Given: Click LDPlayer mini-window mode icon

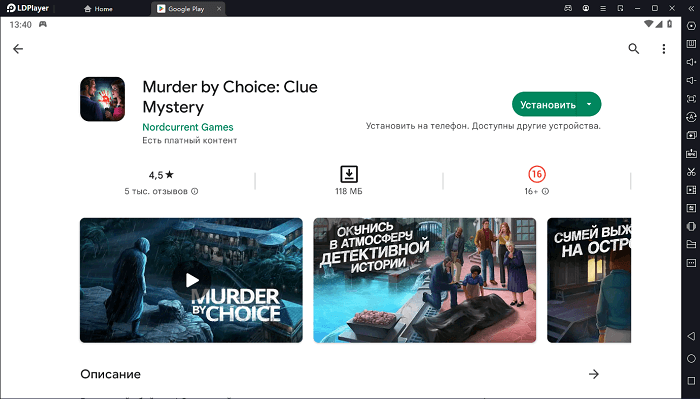Looking at the screenshot, I should 621,8.
